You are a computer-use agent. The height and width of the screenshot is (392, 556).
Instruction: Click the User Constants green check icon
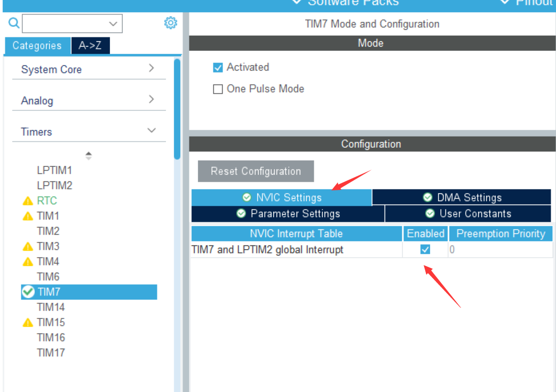(430, 213)
